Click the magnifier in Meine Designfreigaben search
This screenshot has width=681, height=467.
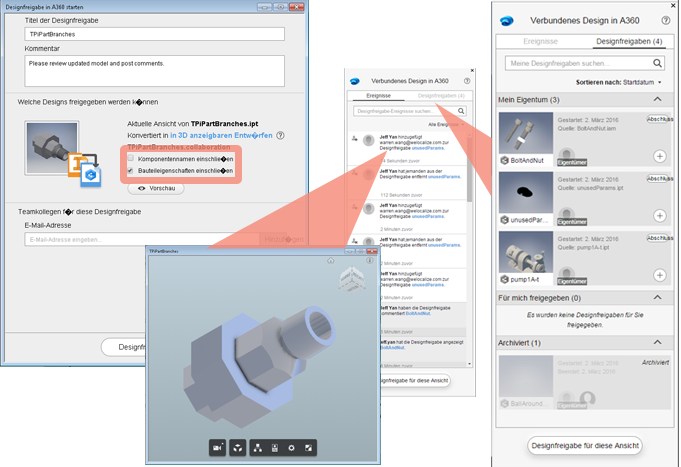(658, 63)
